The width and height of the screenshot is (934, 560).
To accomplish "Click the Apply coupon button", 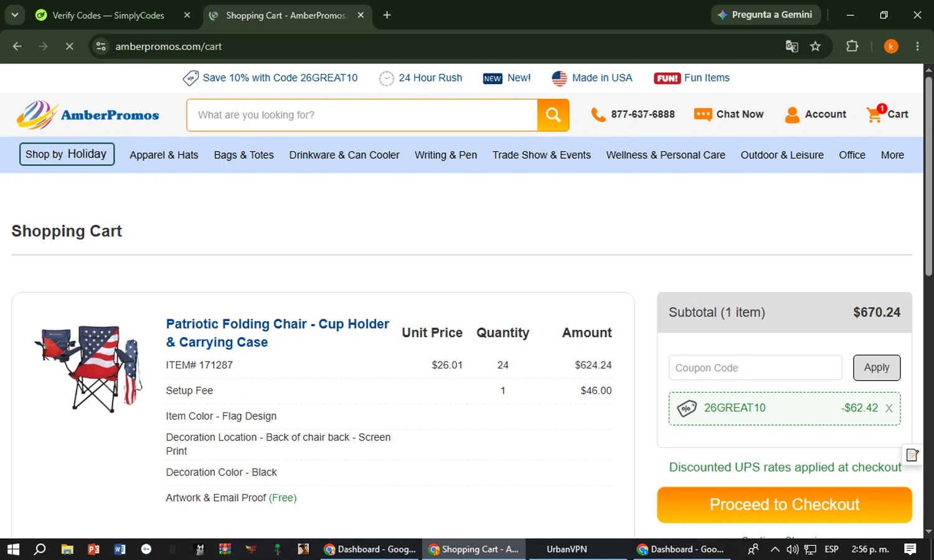I will click(x=877, y=368).
